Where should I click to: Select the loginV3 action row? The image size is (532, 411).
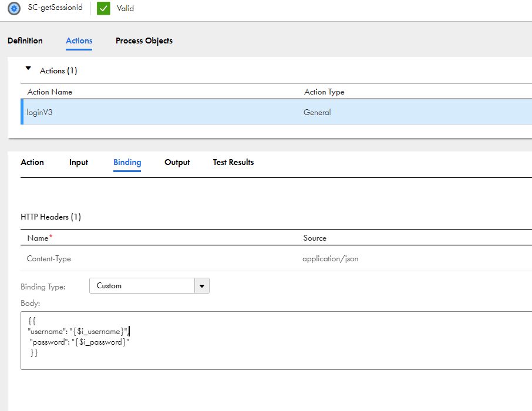coord(276,112)
